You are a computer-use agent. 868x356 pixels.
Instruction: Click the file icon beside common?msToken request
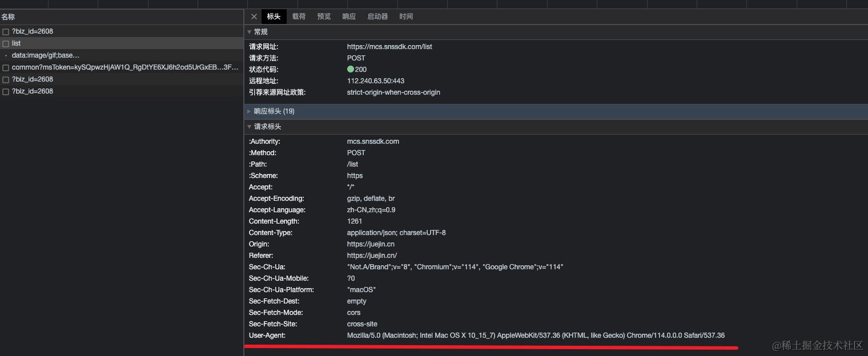tap(6, 68)
